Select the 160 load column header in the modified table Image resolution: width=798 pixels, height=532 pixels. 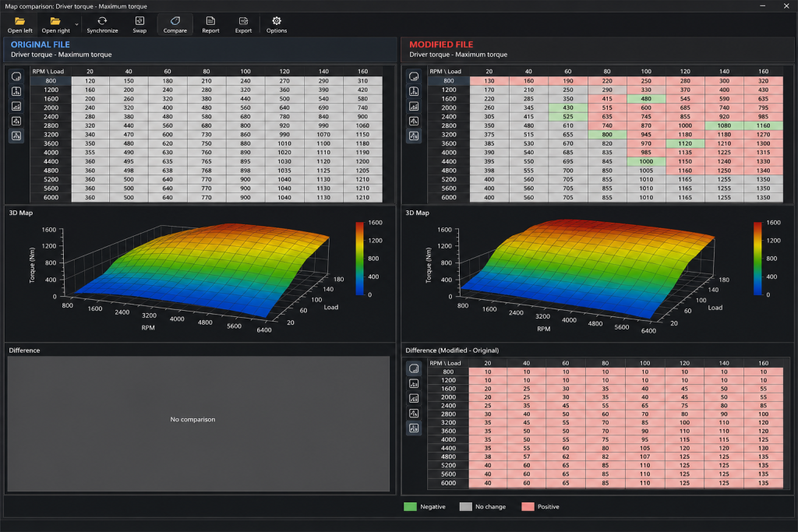(x=764, y=72)
